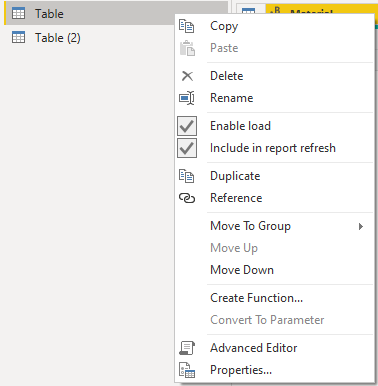The width and height of the screenshot is (378, 386).
Task: Open Advanced Editor from the menu
Action: tap(275, 348)
